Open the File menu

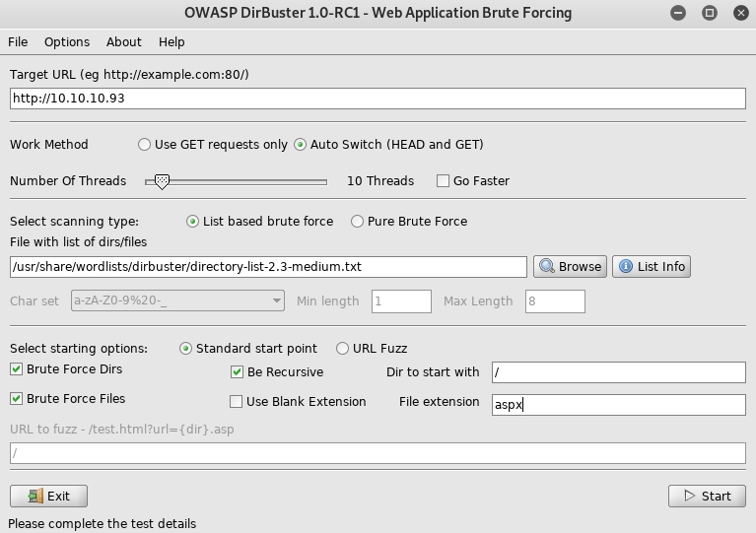[x=18, y=42]
